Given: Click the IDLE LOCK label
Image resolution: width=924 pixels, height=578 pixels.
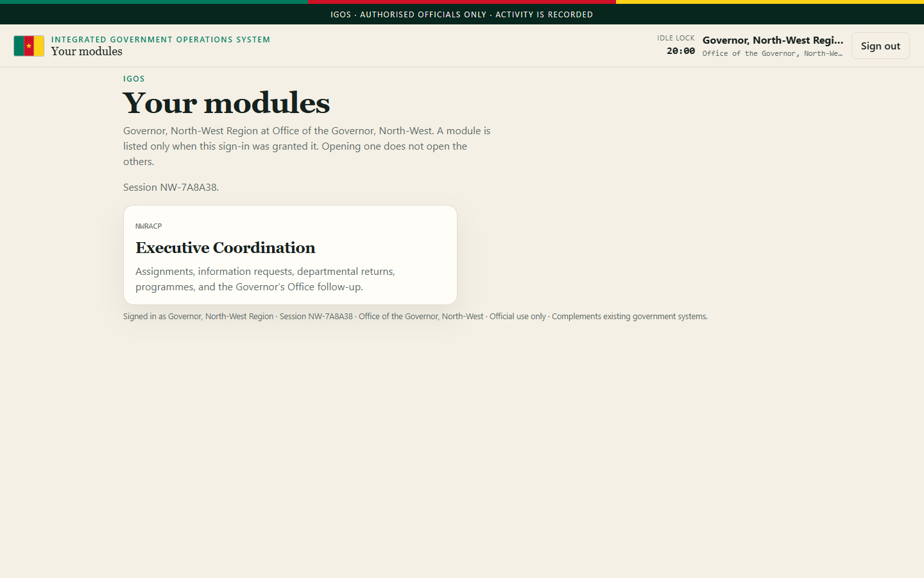Looking at the screenshot, I should (x=676, y=38).
